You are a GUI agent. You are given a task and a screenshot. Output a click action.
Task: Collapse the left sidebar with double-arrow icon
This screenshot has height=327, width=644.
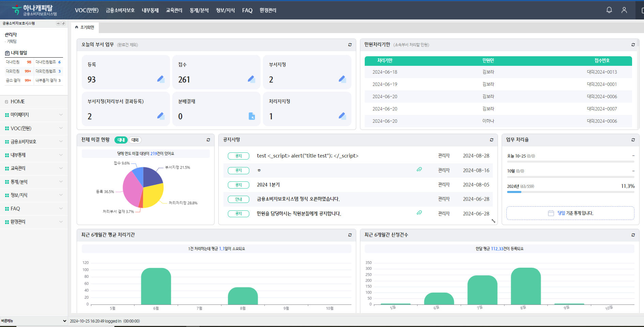pos(58,24)
